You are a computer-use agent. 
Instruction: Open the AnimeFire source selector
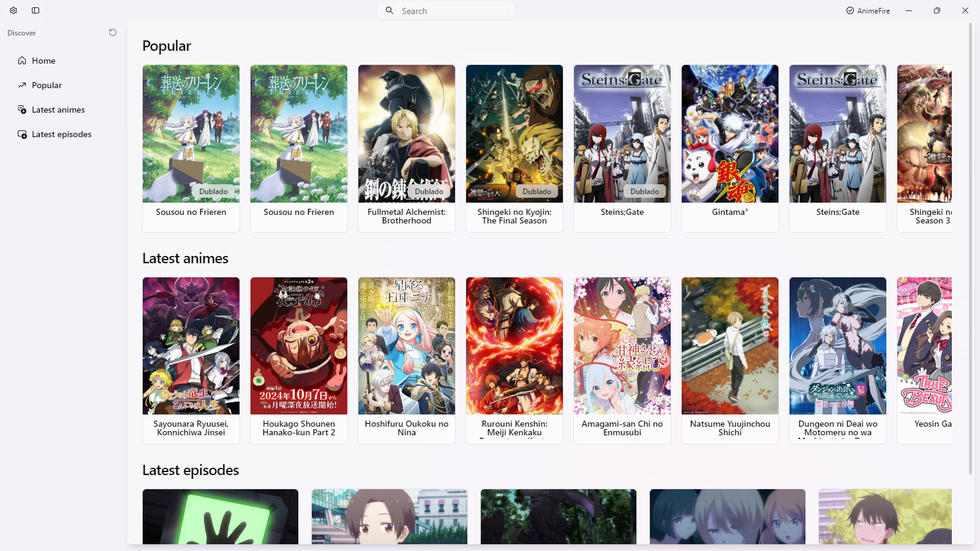coord(868,10)
